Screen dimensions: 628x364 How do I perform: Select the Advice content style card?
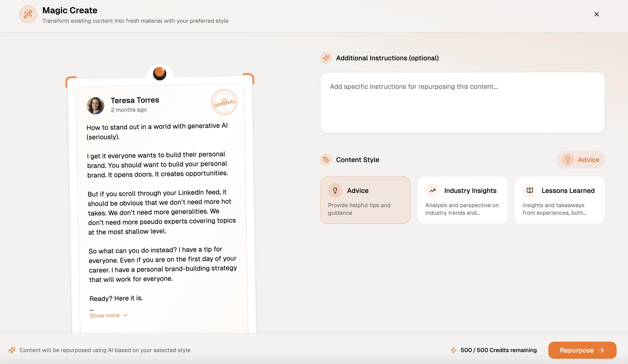tap(365, 200)
